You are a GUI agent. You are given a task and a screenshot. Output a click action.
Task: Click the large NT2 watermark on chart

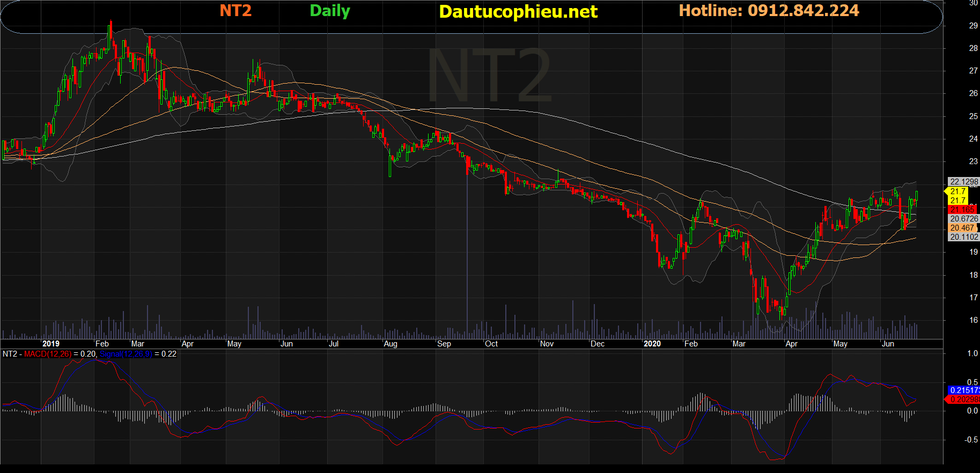(489, 76)
